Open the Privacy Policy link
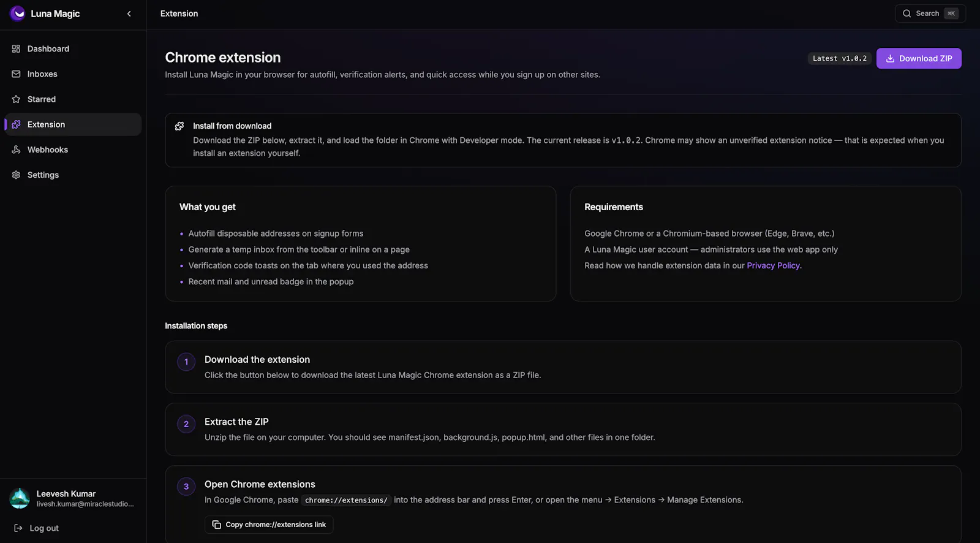Viewport: 980px width, 543px height. coord(773,265)
